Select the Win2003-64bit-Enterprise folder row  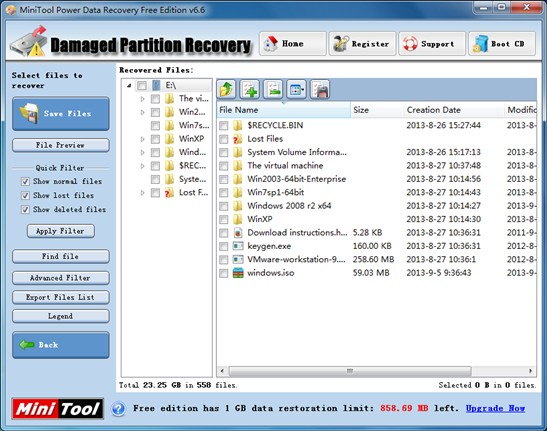[x=376, y=179]
